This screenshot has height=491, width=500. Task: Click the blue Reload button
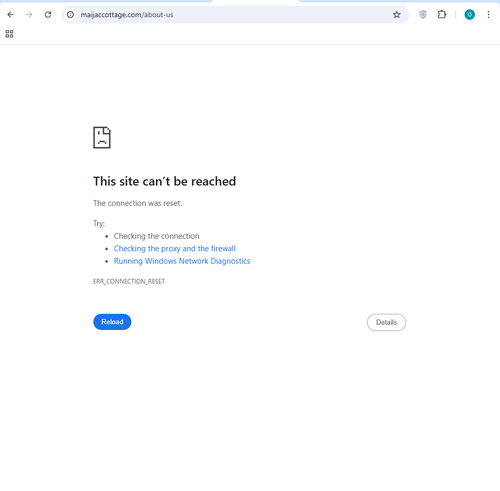click(112, 322)
